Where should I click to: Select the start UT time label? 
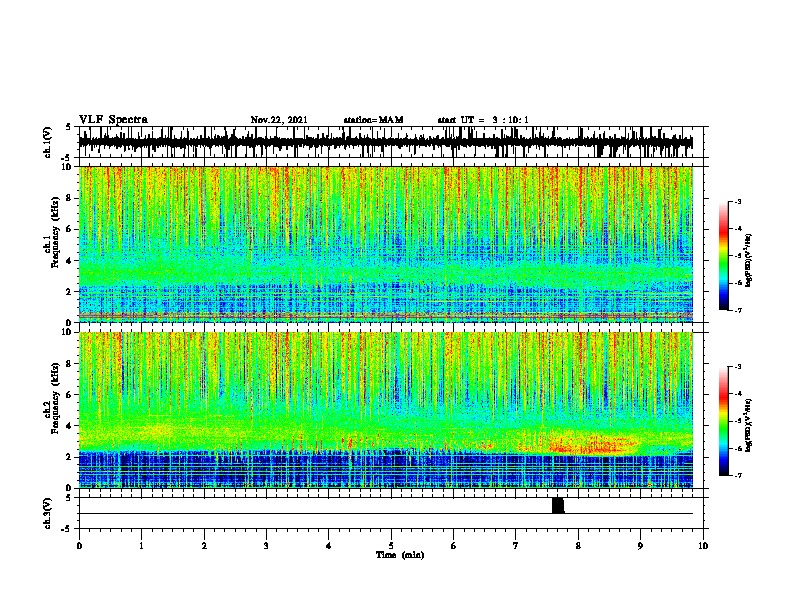tap(483, 120)
